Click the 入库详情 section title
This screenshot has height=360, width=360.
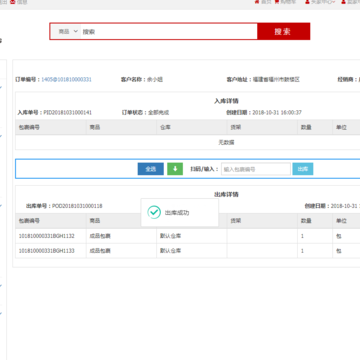coord(226,101)
